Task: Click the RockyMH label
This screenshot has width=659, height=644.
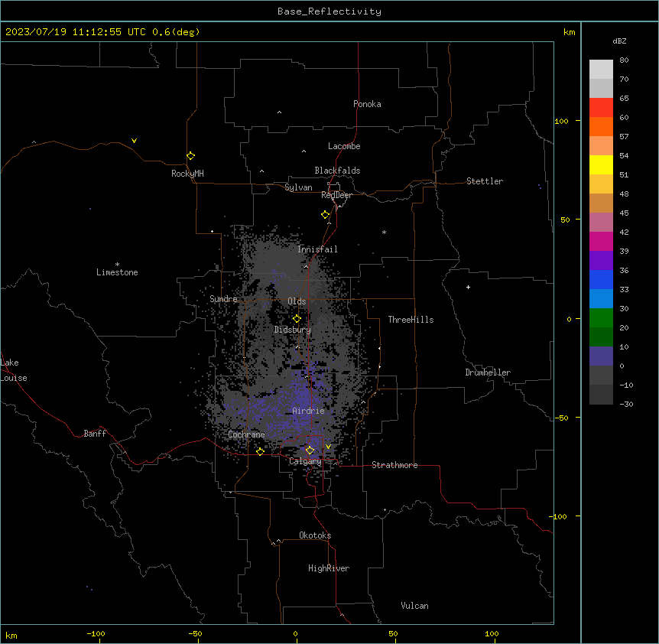Action: (x=187, y=174)
